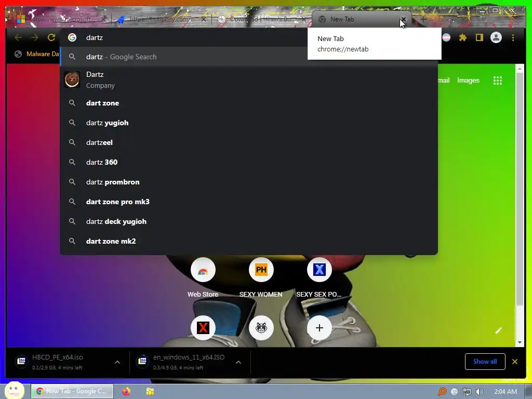The width and height of the screenshot is (532, 399).
Task: Choose the 'dartz 360' suggestion
Action: (249, 162)
